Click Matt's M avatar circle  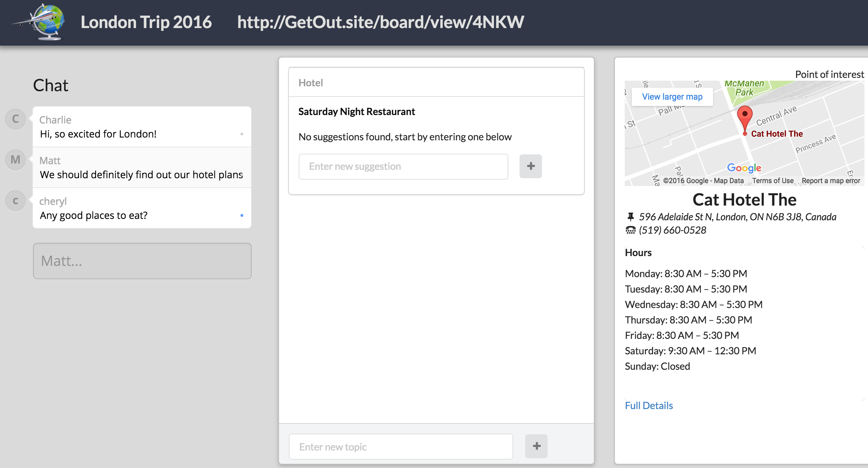[x=15, y=160]
